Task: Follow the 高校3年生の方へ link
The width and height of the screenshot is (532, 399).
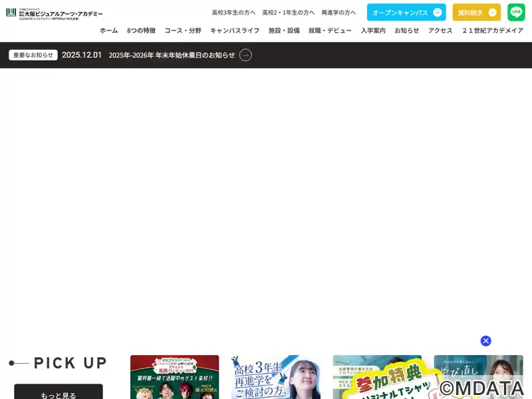Action: [x=233, y=13]
